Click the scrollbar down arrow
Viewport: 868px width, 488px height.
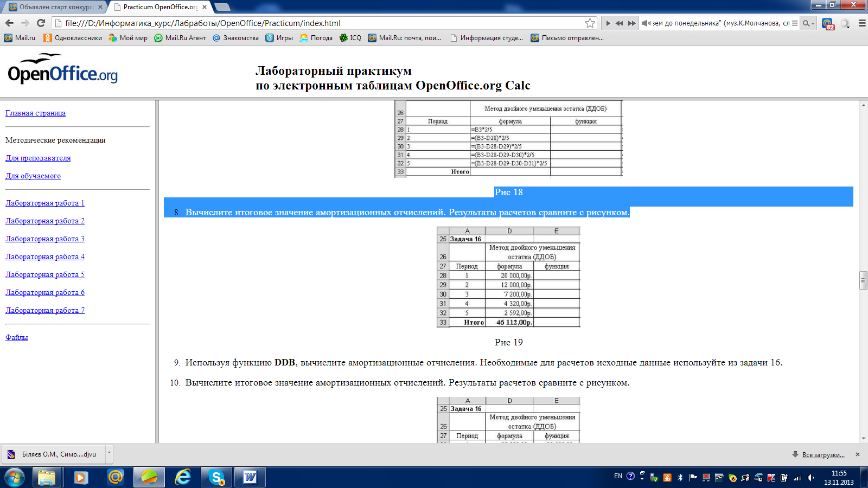pyautogui.click(x=863, y=439)
